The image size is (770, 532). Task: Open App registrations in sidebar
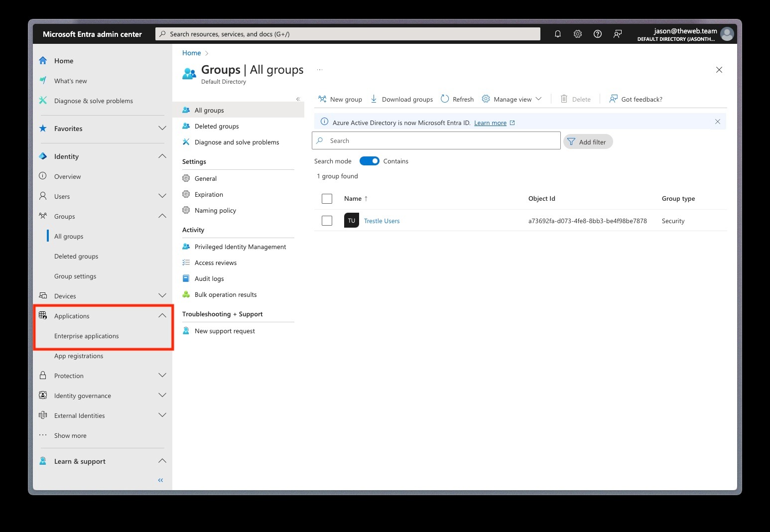[79, 356]
